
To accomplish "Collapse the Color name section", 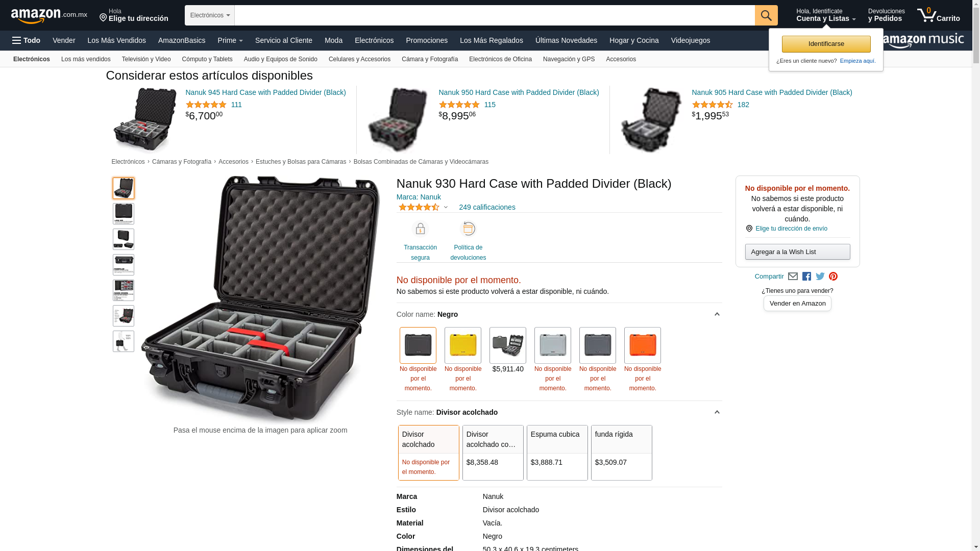I will tap(717, 314).
